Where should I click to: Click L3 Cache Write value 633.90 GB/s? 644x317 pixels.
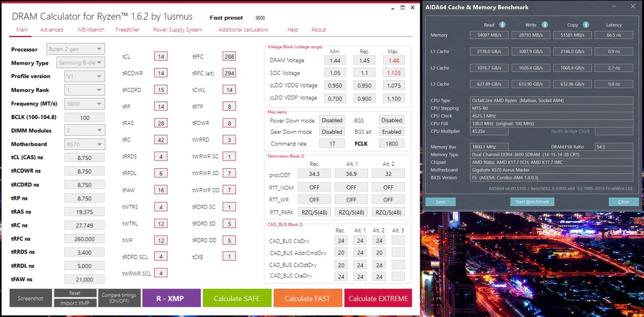click(531, 84)
